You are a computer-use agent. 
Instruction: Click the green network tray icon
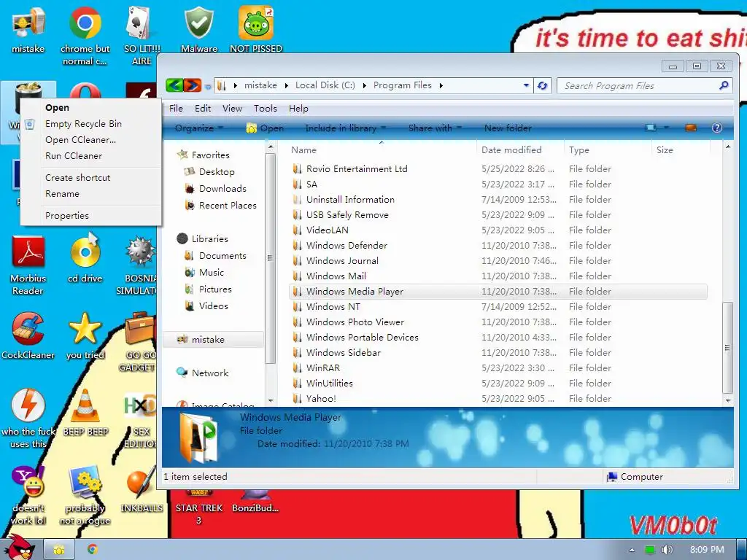click(x=649, y=550)
